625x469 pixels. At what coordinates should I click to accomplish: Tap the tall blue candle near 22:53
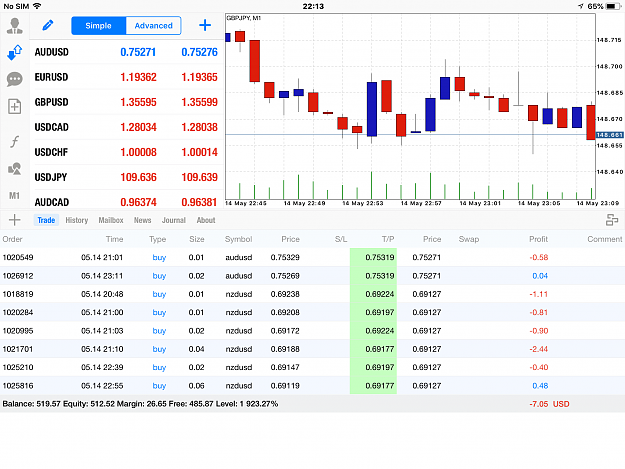(371, 109)
